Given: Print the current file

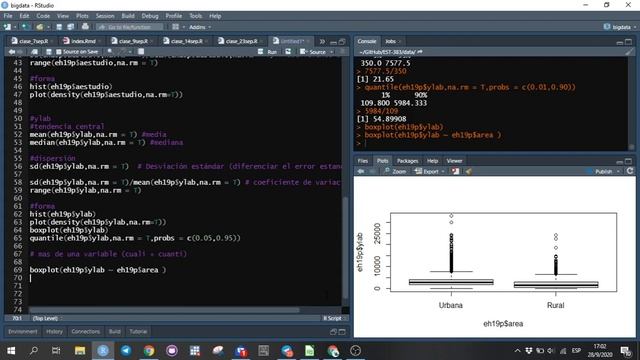Looking at the screenshot, I should click(x=85, y=27).
